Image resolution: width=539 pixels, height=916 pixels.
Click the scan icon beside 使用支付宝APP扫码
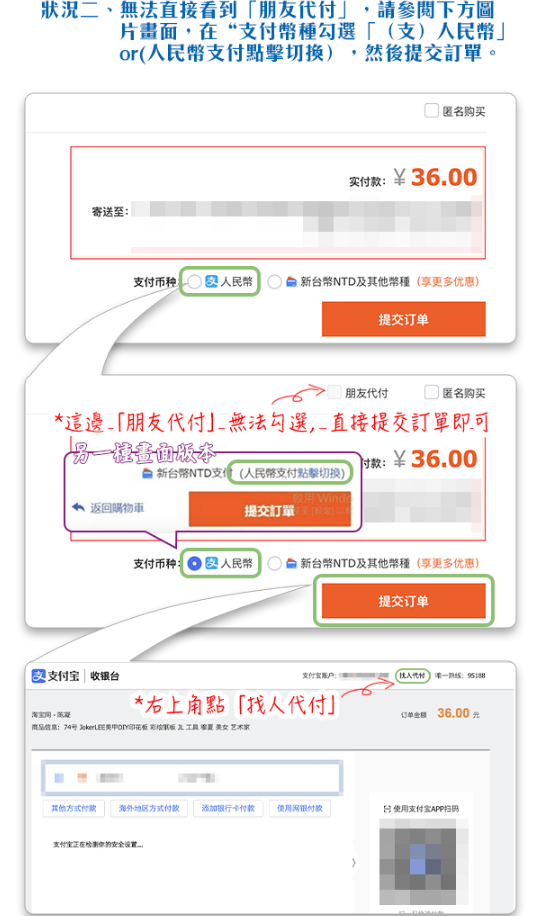pos(387,809)
